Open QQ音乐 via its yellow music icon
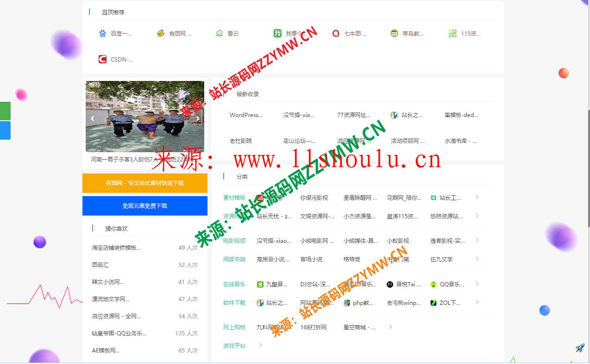This screenshot has width=590, height=364. [433, 284]
